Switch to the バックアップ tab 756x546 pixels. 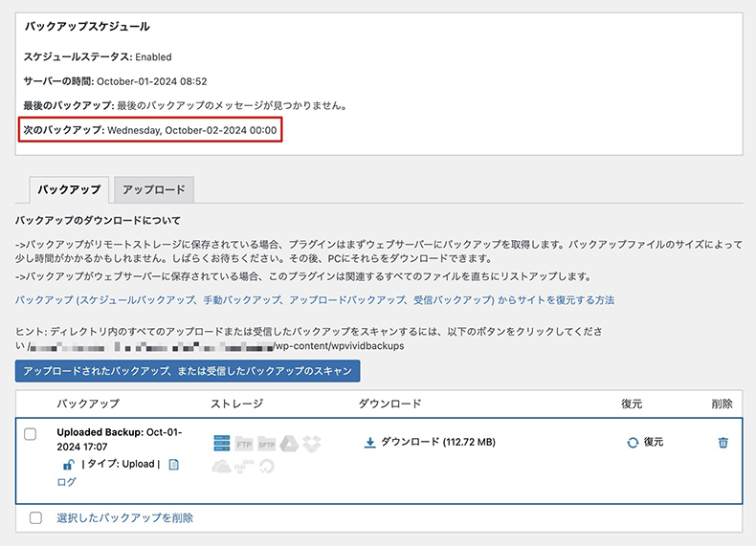(x=70, y=189)
